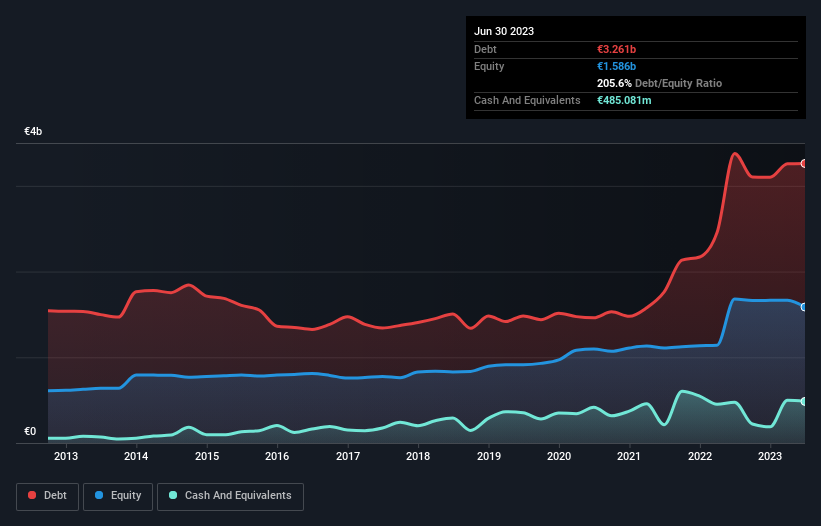The height and width of the screenshot is (526, 821).
Task: Click the blue Equity endpoint marker on chart
Action: (804, 307)
